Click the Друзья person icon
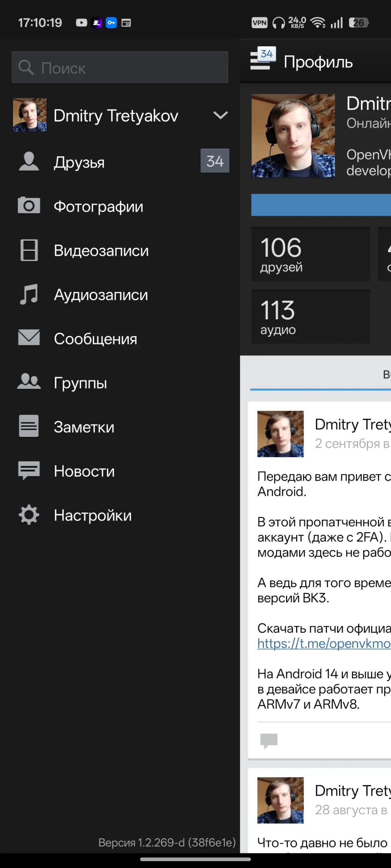Viewport: 391px width, 868px height. tap(29, 161)
